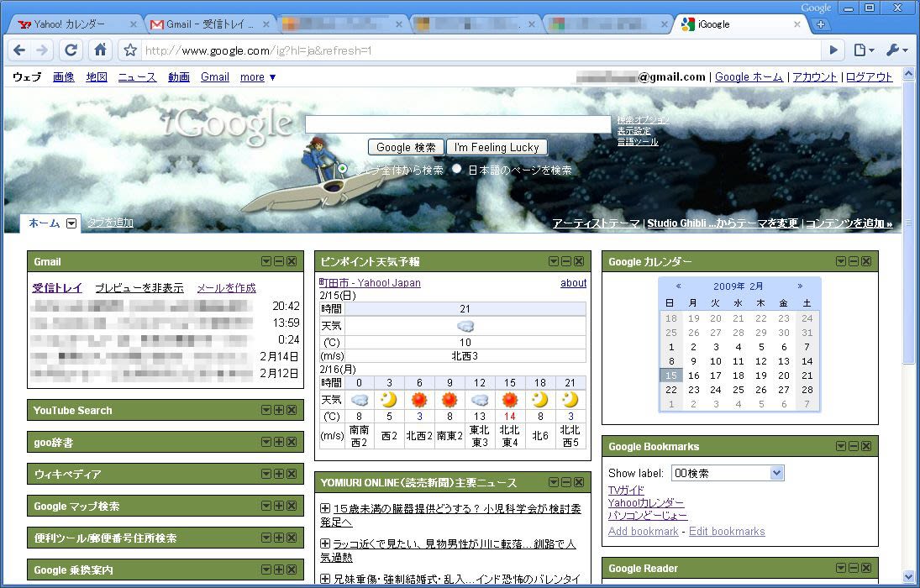Open the Gmail gadget dropdown menu
Image resolution: width=920 pixels, height=588 pixels.
[266, 262]
